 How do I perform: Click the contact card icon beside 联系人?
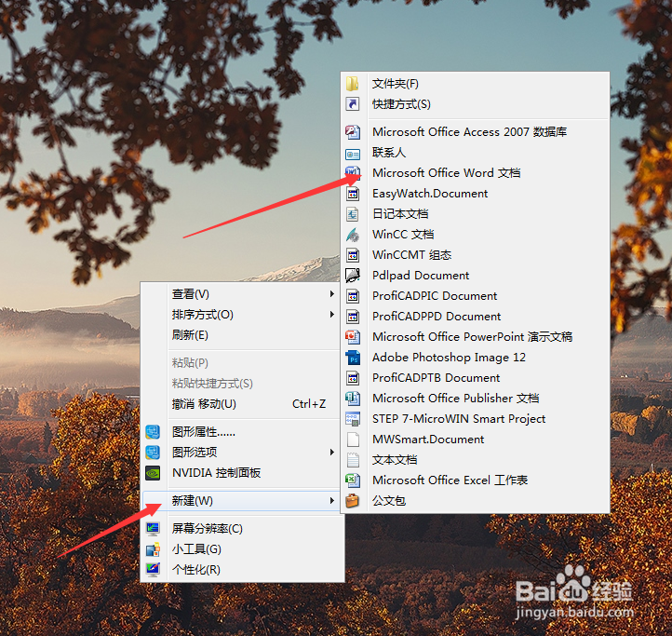click(x=352, y=153)
